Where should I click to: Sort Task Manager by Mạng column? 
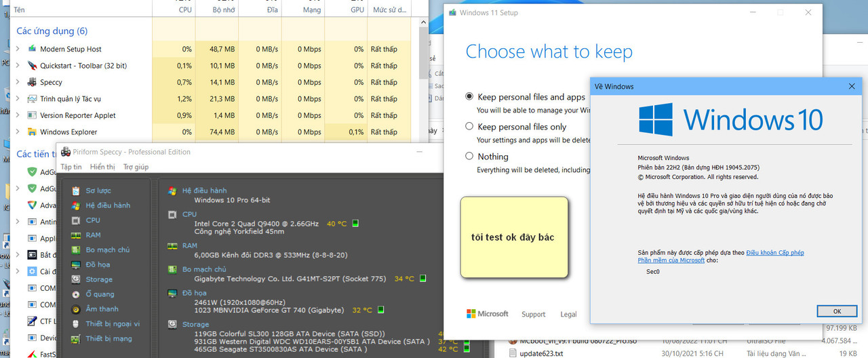pyautogui.click(x=303, y=9)
